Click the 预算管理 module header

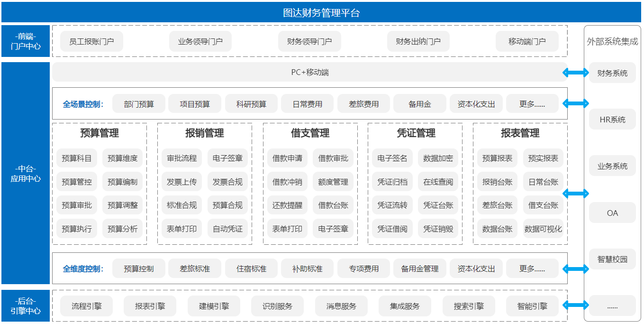(100, 133)
